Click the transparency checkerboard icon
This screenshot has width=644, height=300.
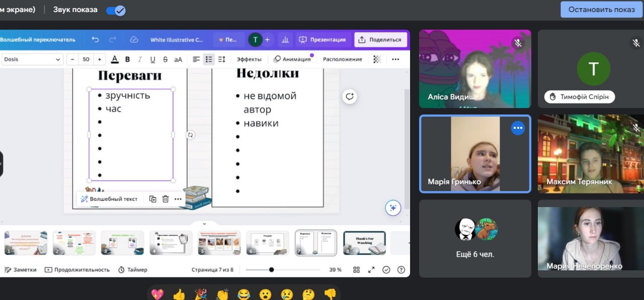pos(377,59)
